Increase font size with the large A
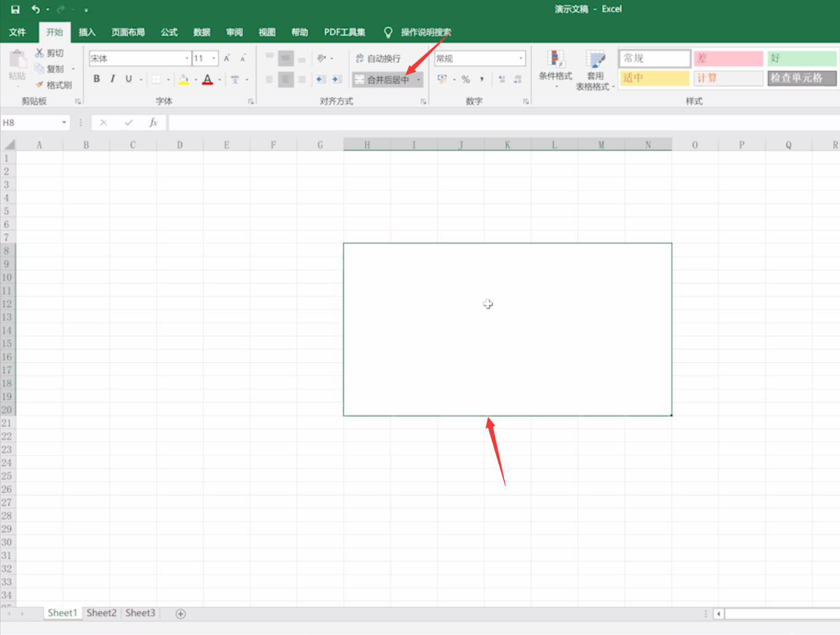The width and height of the screenshot is (840, 635). 227,58
